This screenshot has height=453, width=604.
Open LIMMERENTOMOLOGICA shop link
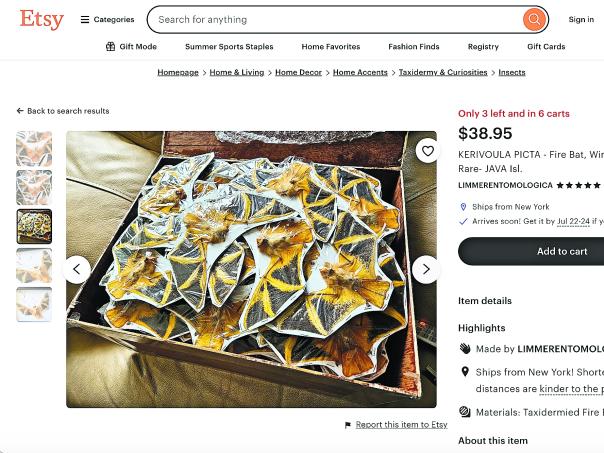click(505, 185)
